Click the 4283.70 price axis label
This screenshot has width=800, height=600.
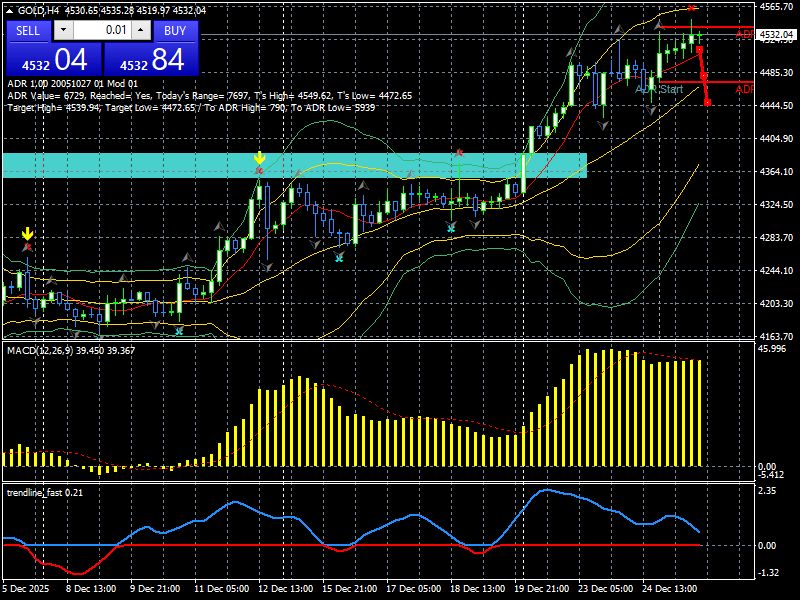coord(776,237)
